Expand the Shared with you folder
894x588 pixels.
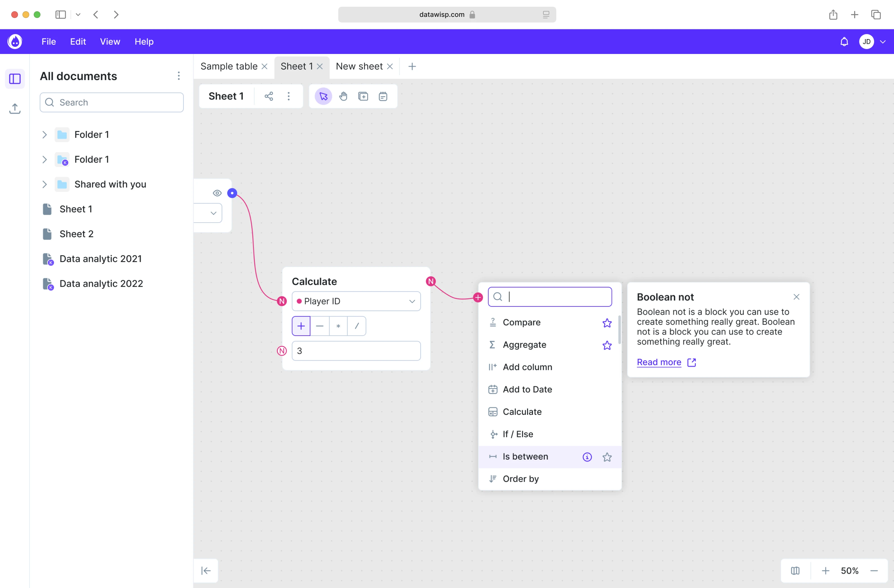44,184
